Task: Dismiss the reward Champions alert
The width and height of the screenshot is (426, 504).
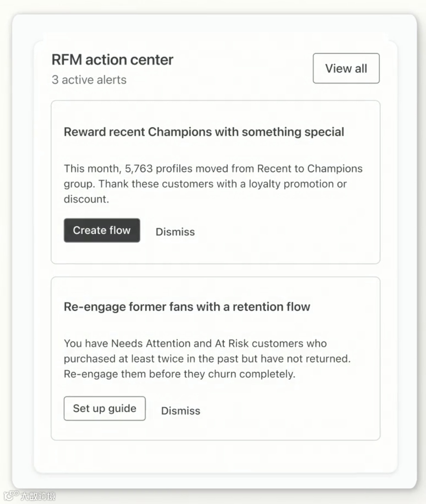Action: 175,232
